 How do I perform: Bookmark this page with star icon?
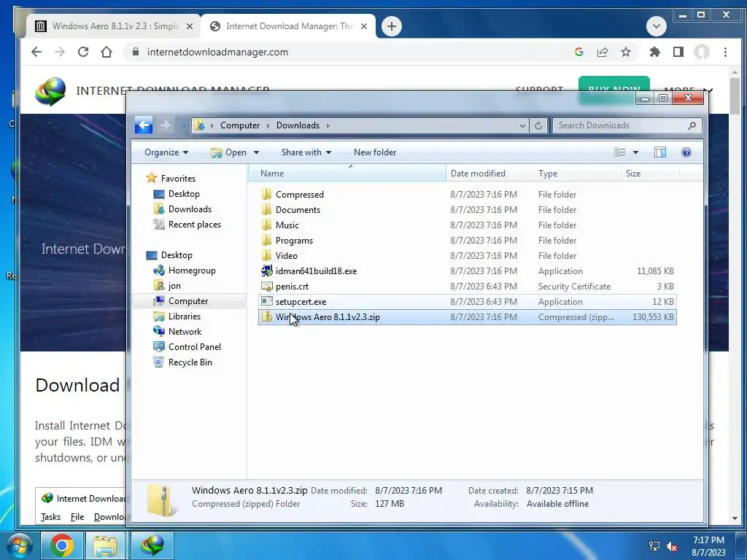coord(625,52)
